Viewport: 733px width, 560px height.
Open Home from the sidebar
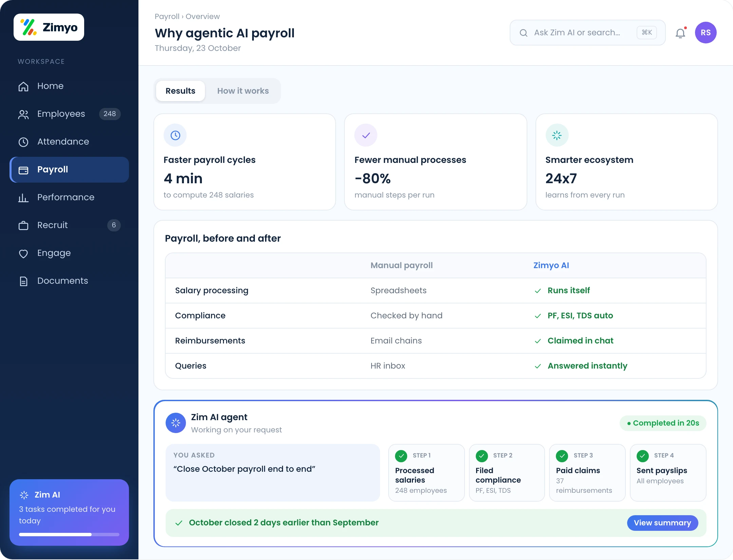point(69,86)
